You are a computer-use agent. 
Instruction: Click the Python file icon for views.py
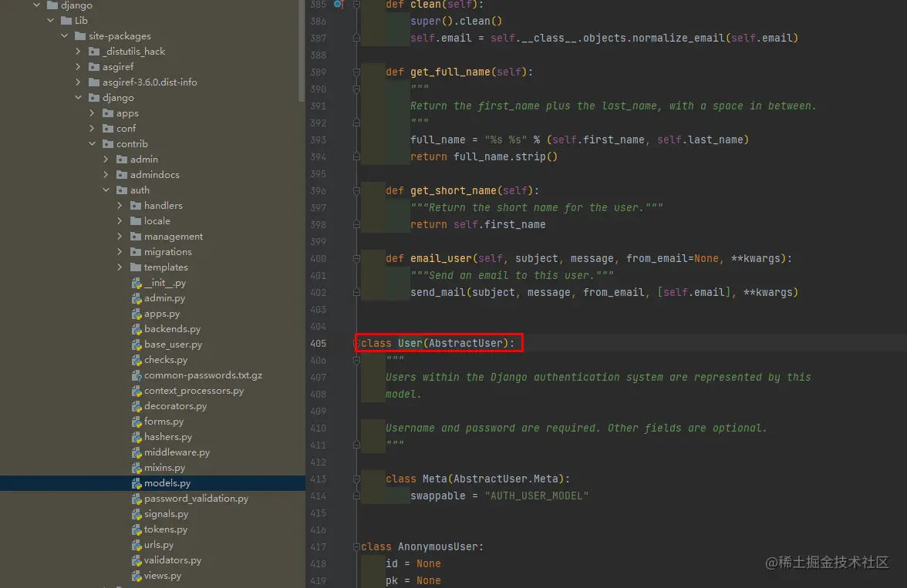coord(137,576)
